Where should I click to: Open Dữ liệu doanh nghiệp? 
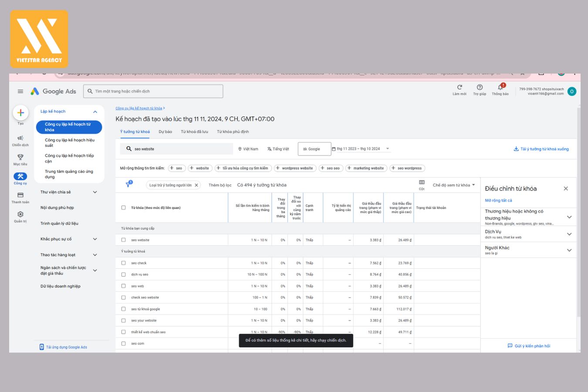point(60,286)
